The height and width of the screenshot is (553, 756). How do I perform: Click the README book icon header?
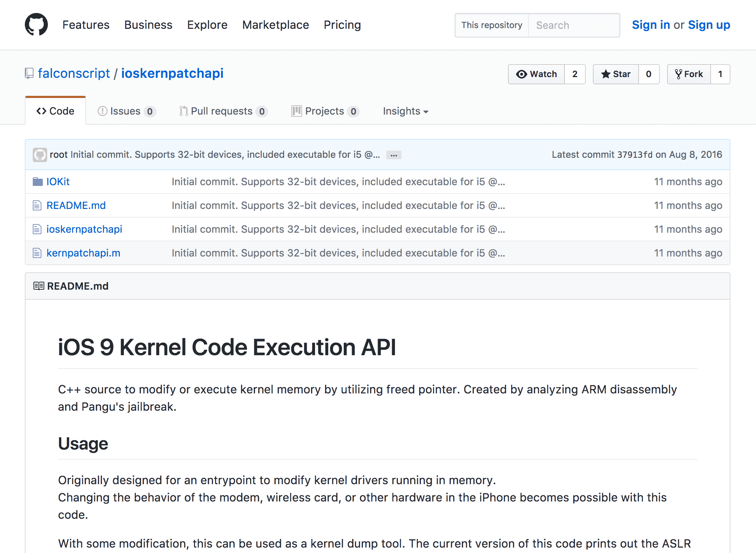[39, 286]
